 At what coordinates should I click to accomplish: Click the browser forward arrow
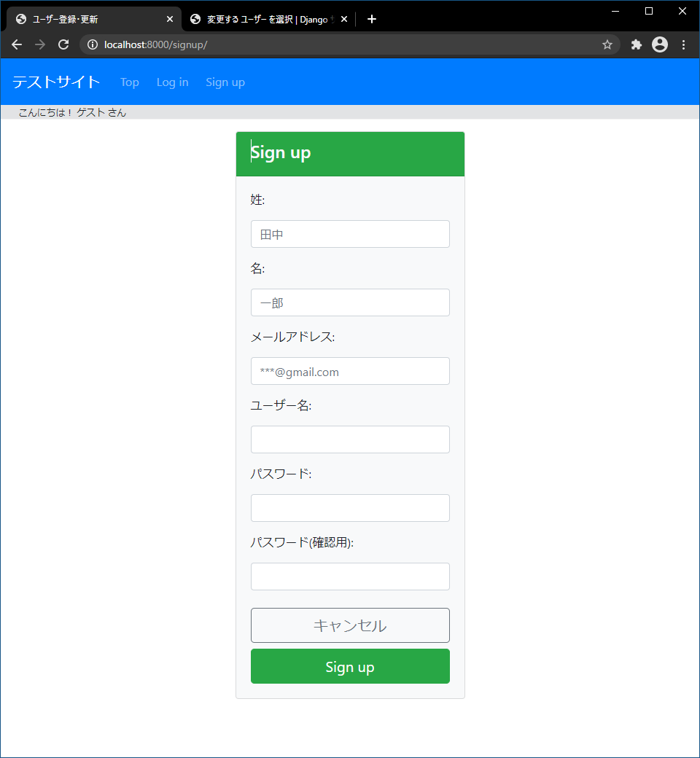click(x=40, y=44)
